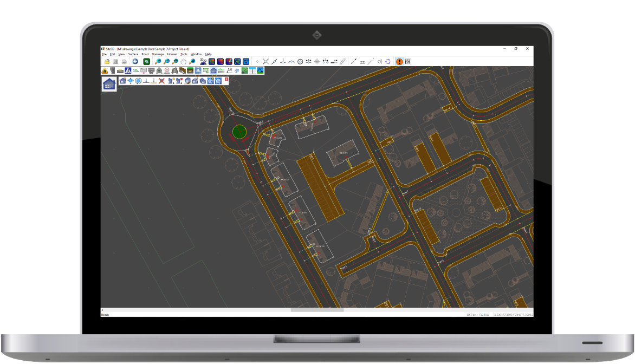Select the pan hand tool
Screen dimensions: 635x364
pyautogui.click(x=184, y=62)
